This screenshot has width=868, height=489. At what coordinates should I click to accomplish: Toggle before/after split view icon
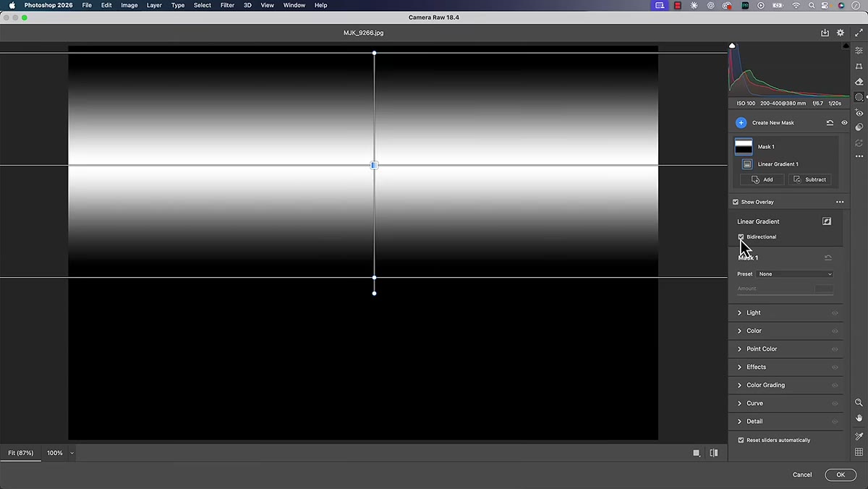[x=714, y=453]
